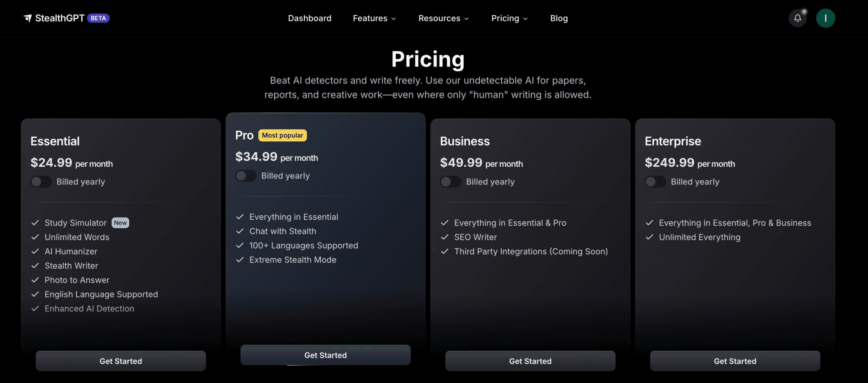Click the New badge beside Study Simulator
Screen dimensions: 868x383
120,223
